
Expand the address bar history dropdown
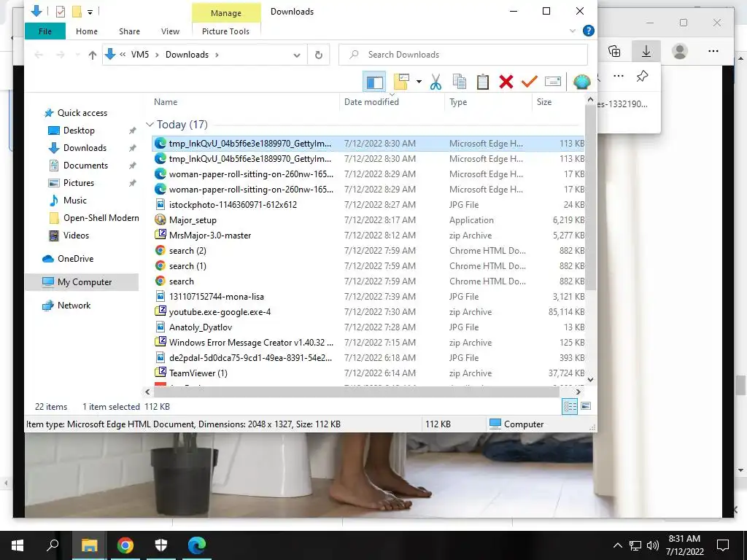click(x=297, y=55)
